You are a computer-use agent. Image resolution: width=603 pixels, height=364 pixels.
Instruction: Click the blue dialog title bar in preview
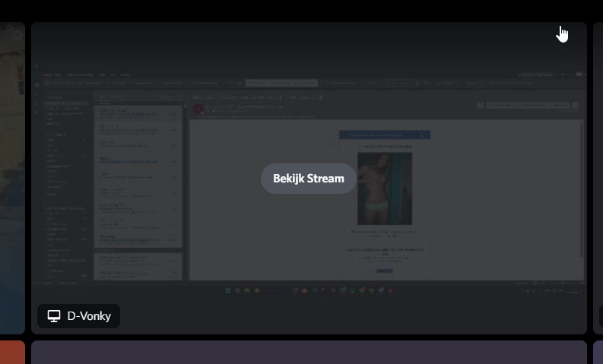(x=384, y=135)
